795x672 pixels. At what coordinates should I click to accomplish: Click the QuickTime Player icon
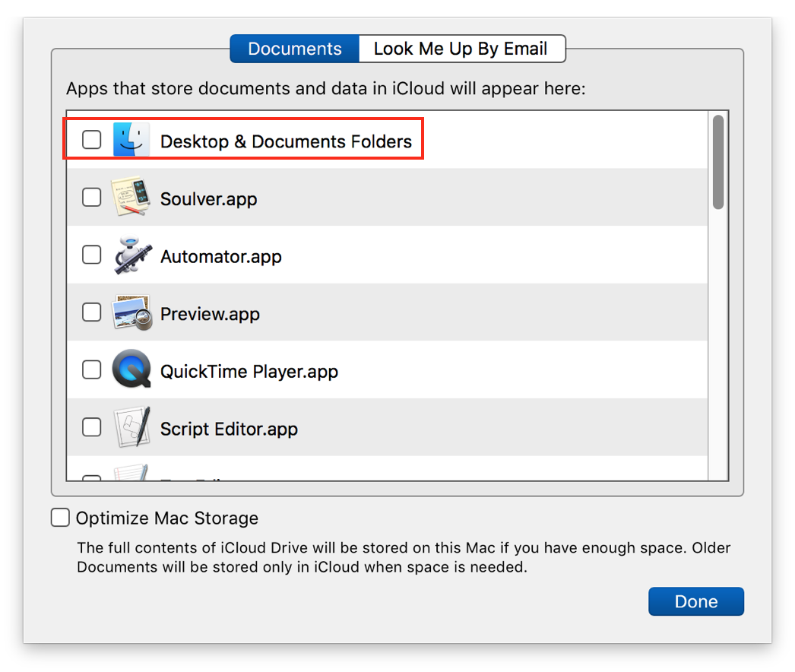pyautogui.click(x=131, y=371)
